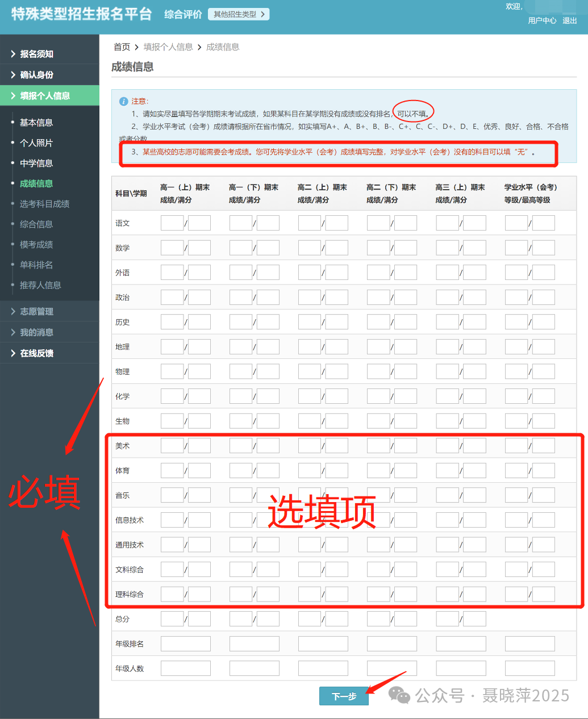Screen dimensions: 588x719
Task: Click 总分 score field for 高一(上)期末
Action: 172,618
